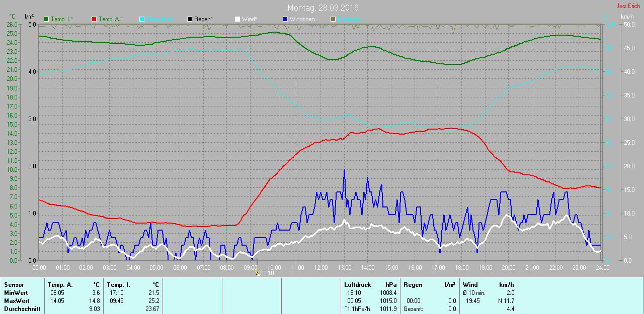This screenshot has height=314, width=644.
Task: Click the white Wind legend swatch
Action: pos(237,19)
